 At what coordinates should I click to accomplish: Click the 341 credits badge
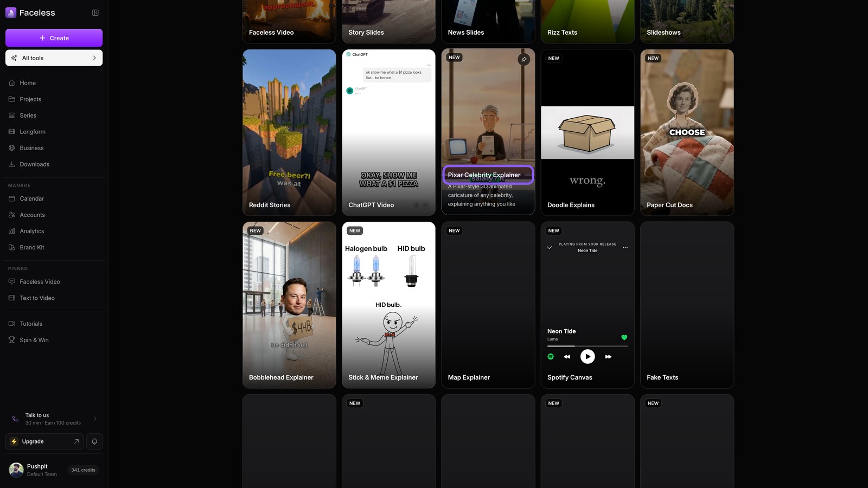83,470
